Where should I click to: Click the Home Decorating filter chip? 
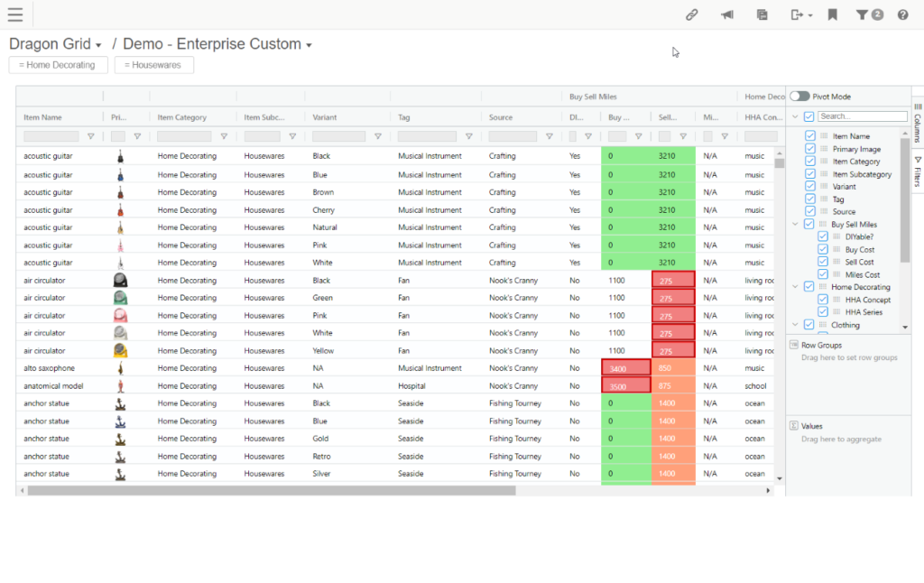pyautogui.click(x=58, y=65)
